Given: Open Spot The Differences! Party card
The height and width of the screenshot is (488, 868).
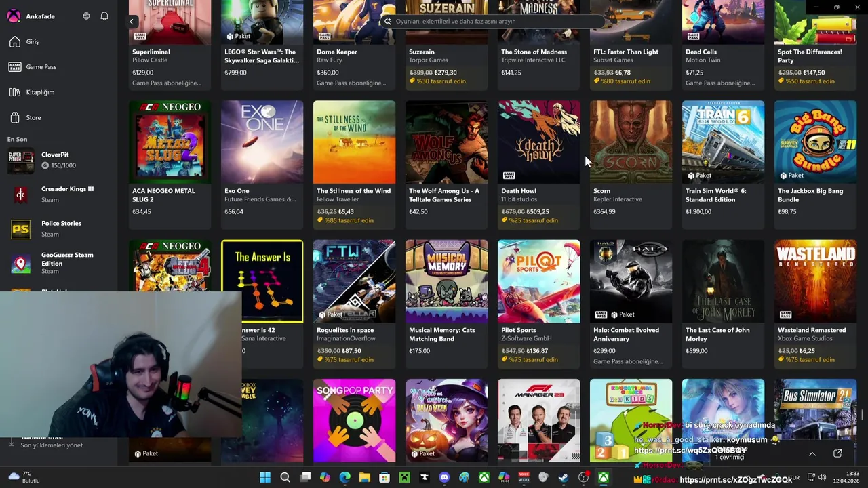Looking at the screenshot, I should (816, 45).
